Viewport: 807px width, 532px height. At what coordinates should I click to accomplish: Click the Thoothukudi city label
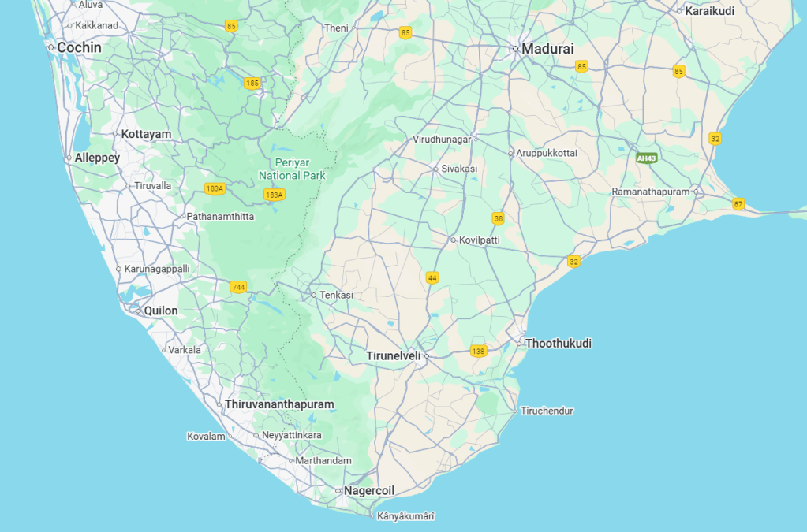click(559, 344)
